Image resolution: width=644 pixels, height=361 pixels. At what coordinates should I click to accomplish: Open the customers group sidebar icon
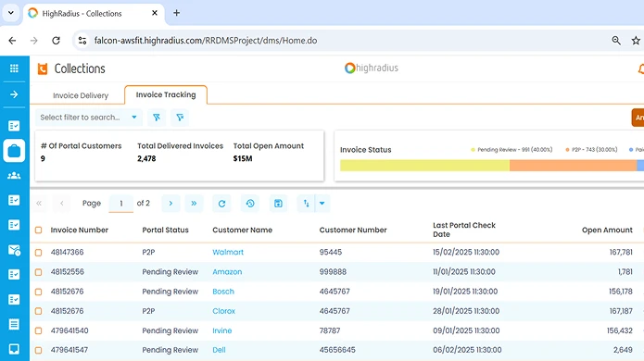pos(14,176)
